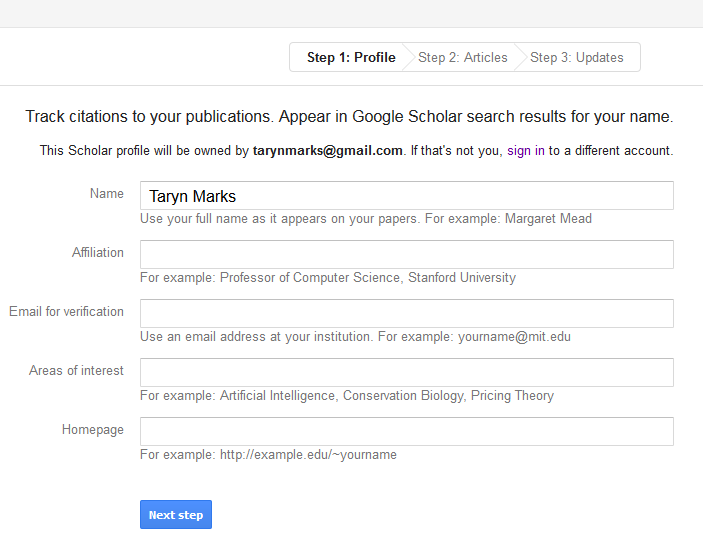
Task: Click the Next step button
Action: (x=176, y=514)
